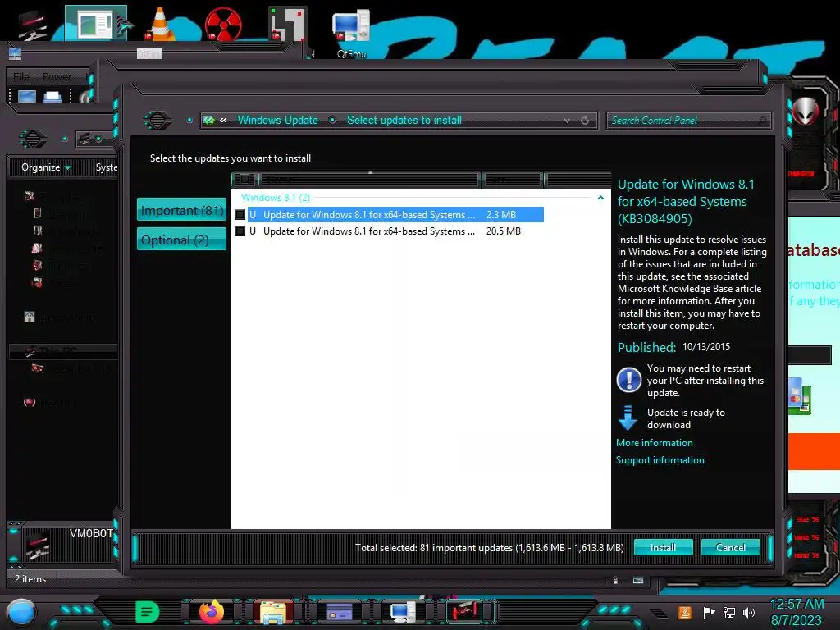Image resolution: width=840 pixels, height=630 pixels.
Task: Select the 2.3 MB Windows 8.1 update row
Action: [395, 215]
